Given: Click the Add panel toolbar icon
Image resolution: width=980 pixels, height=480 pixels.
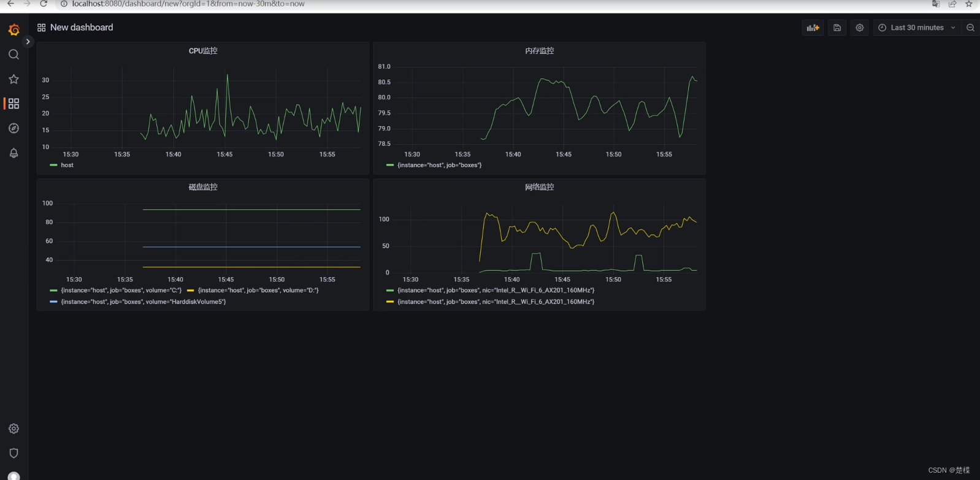Looking at the screenshot, I should pos(813,28).
